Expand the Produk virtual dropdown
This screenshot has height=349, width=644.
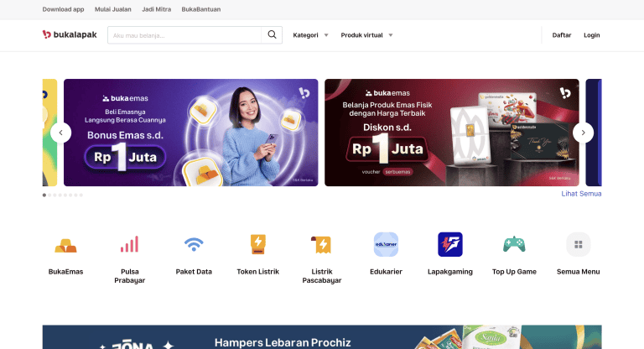[366, 35]
